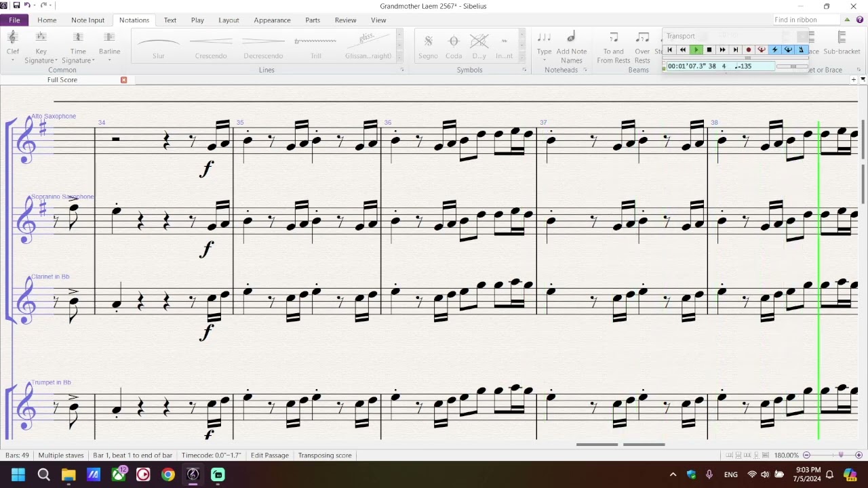Open the Time Signature dropdown arrow
Screen dimensions: 868x488
pos(94,61)
